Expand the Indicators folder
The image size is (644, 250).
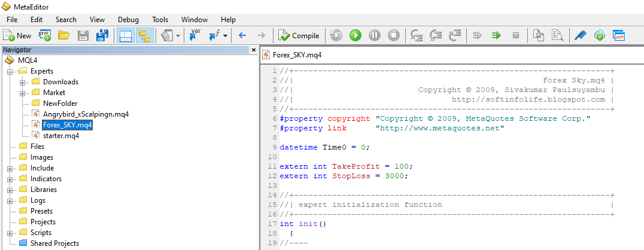click(10, 179)
